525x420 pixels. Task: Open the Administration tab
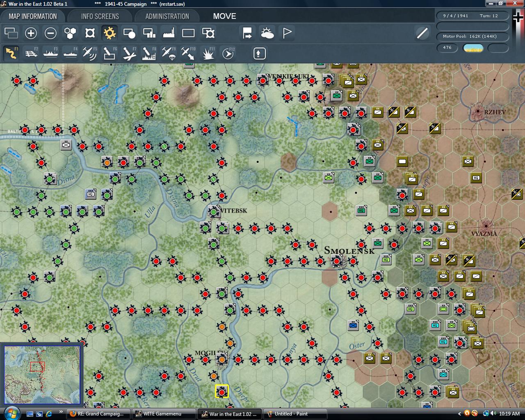[167, 16]
